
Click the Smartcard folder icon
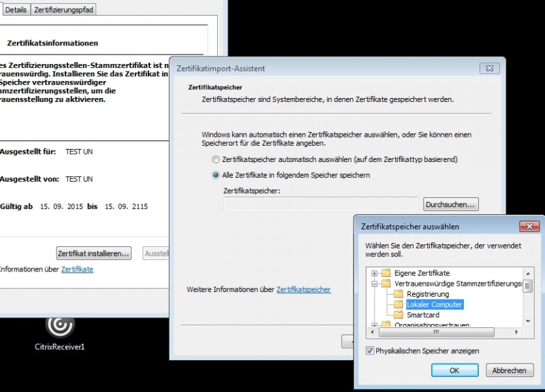coord(399,315)
